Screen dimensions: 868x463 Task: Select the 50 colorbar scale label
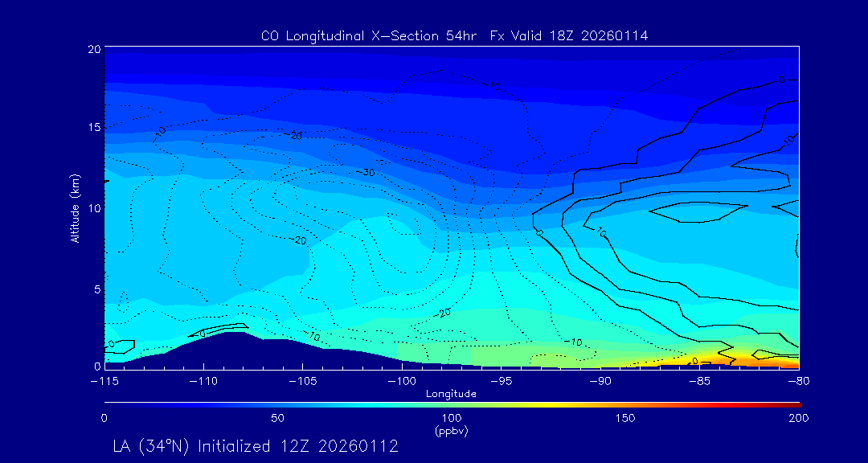277,418
